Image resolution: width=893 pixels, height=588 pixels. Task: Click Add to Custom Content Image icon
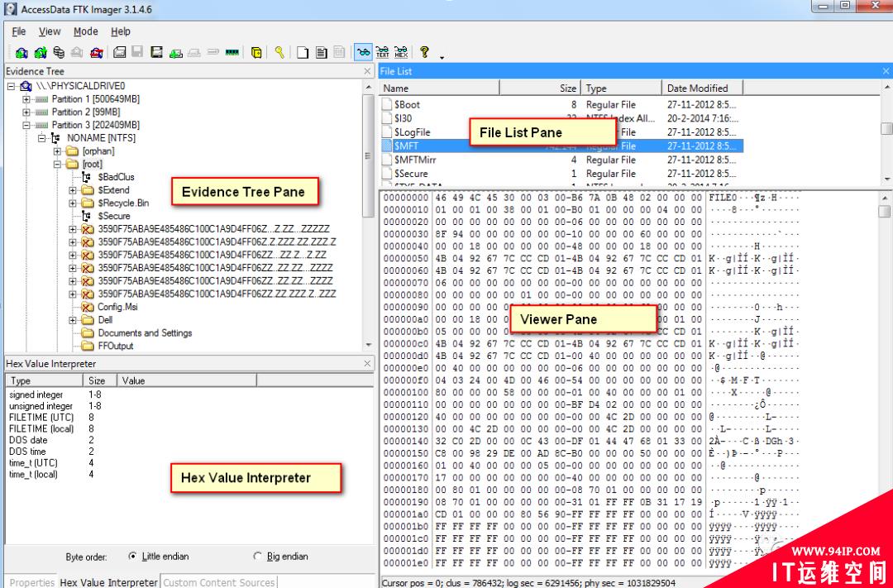point(176,52)
